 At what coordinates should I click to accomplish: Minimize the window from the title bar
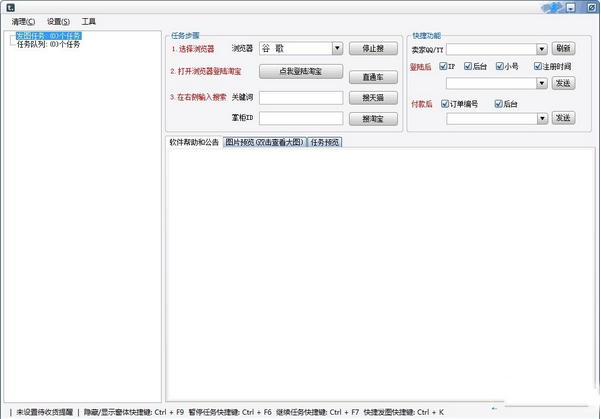coord(569,7)
